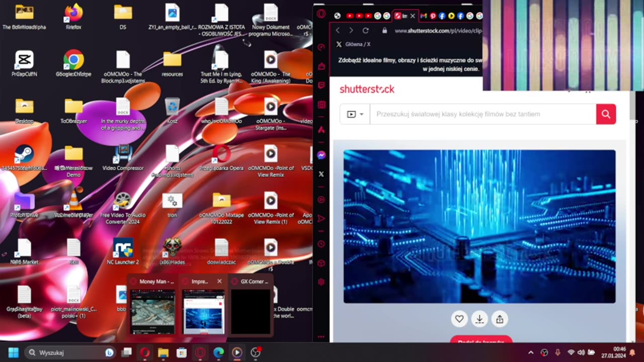The image size is (644, 362).
Task: Open File Explorer from the taskbar
Action: click(x=163, y=352)
